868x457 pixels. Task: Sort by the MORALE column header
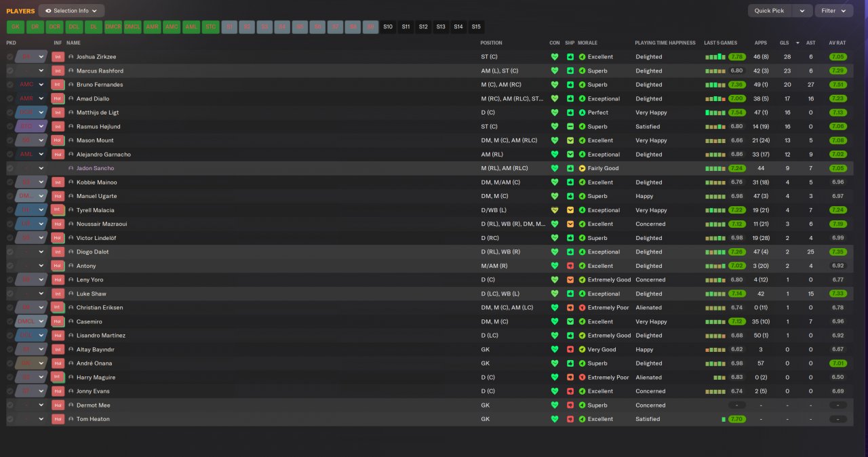click(x=587, y=43)
